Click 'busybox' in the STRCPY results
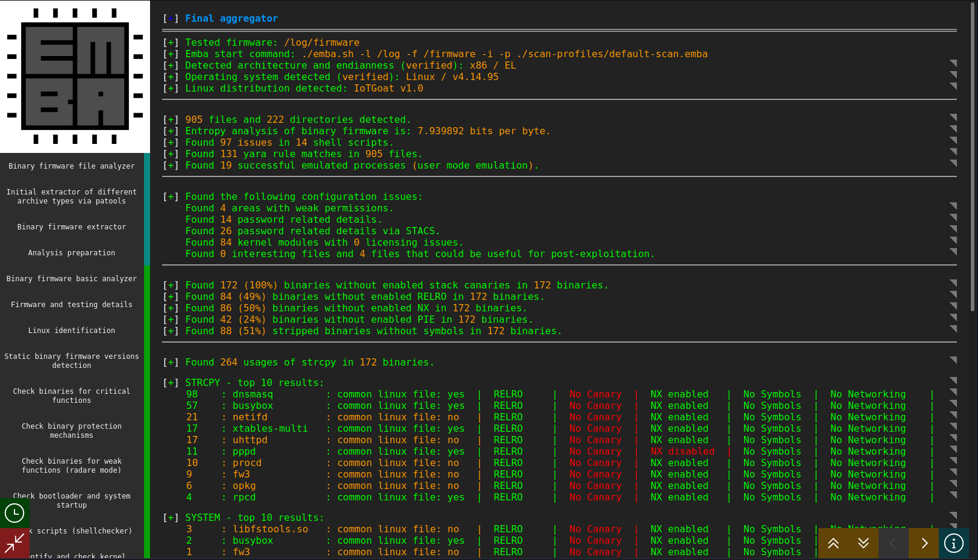Image resolution: width=978 pixels, height=560 pixels. point(253,406)
